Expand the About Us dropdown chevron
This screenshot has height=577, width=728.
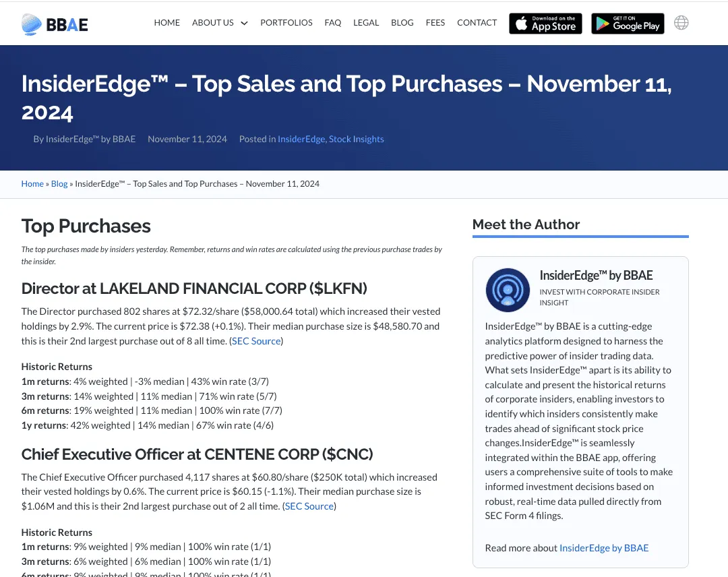(244, 23)
